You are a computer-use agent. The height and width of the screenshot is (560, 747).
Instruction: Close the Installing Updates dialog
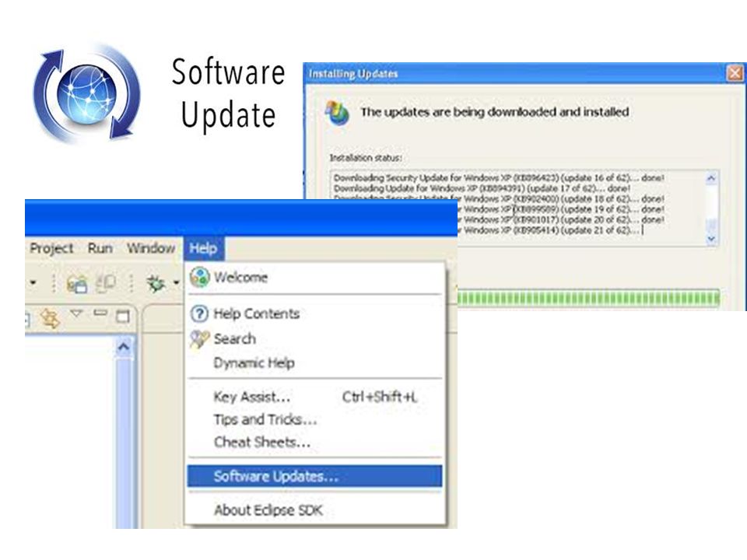[x=735, y=73]
